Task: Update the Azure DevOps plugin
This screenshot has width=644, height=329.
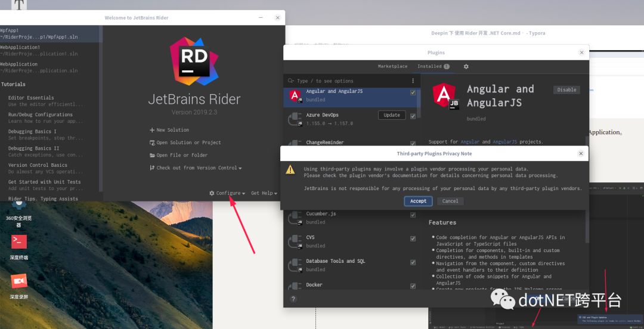Action: point(391,115)
